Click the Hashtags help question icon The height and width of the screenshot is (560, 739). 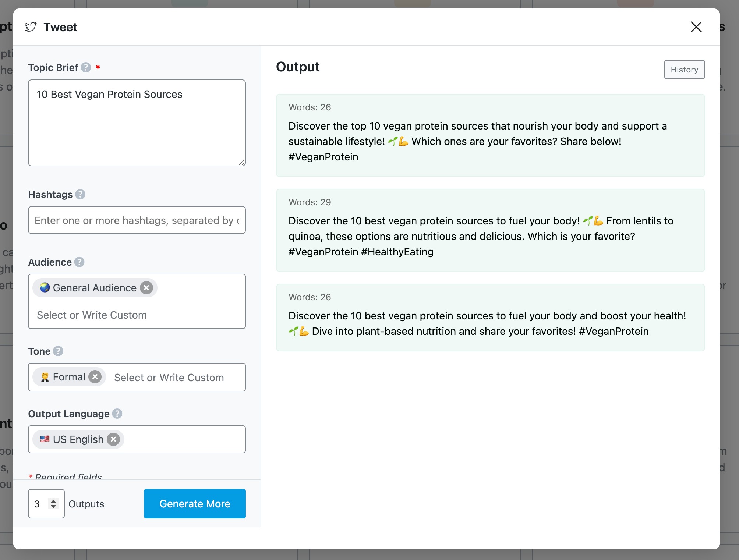click(80, 194)
